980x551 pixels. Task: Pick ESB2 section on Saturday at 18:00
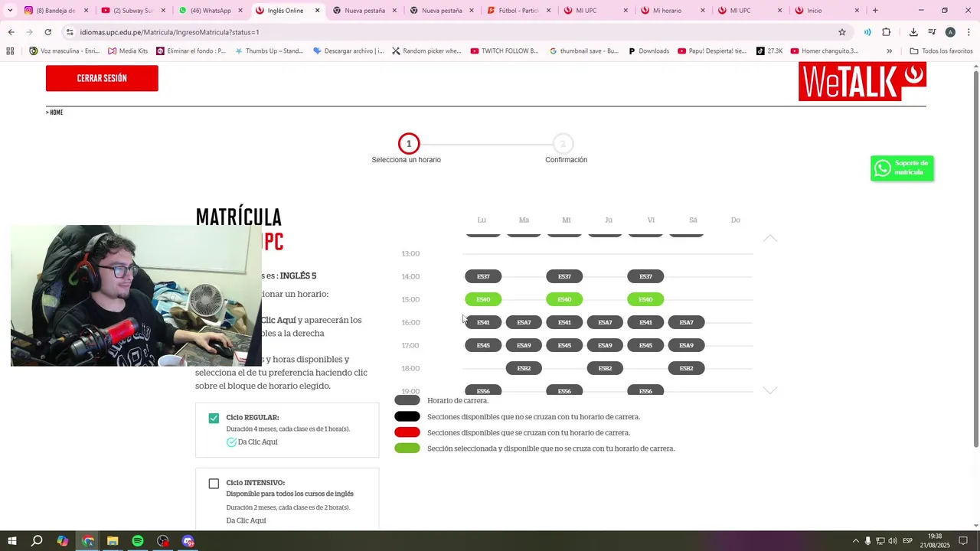(686, 368)
